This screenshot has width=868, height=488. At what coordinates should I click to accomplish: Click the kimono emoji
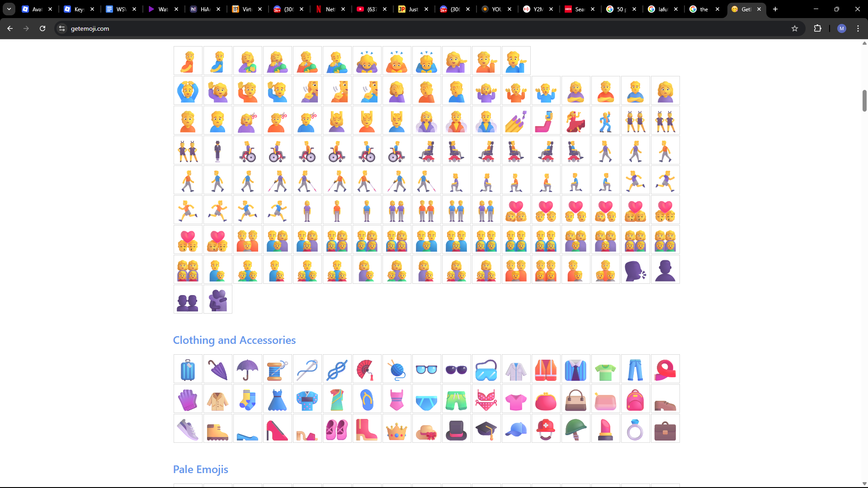(x=307, y=399)
